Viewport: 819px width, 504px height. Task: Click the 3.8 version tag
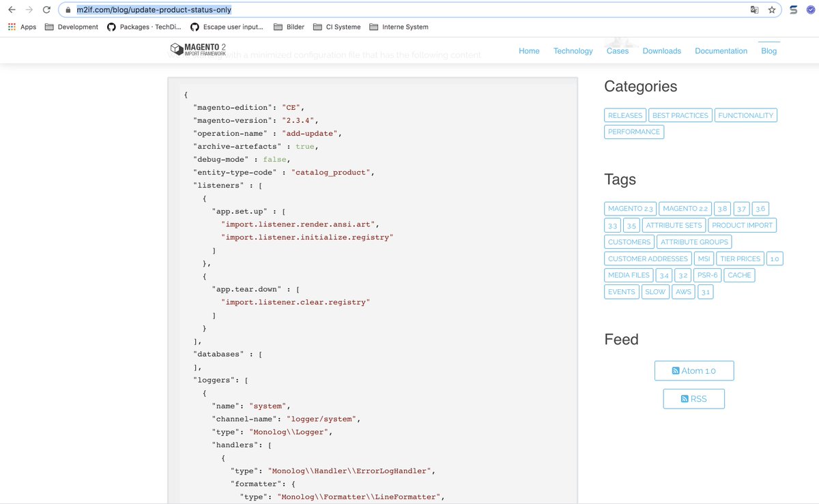722,209
